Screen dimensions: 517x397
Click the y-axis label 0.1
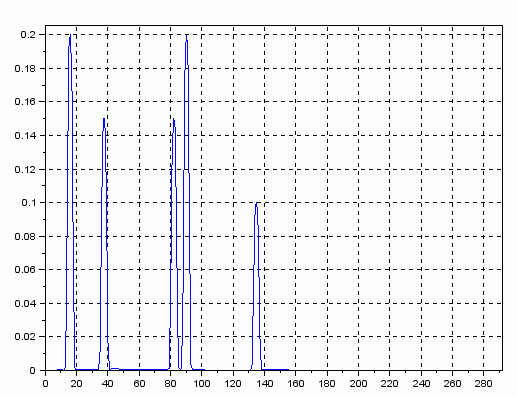coord(28,203)
